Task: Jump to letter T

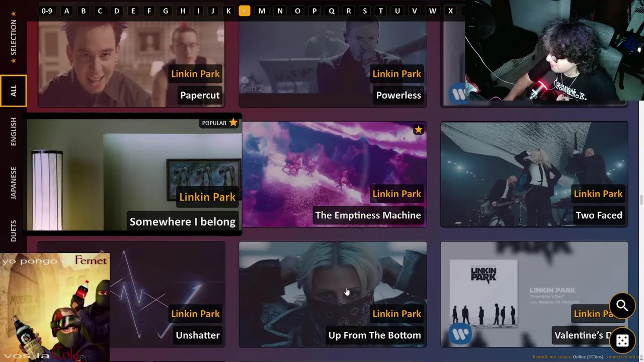Action: [x=381, y=11]
